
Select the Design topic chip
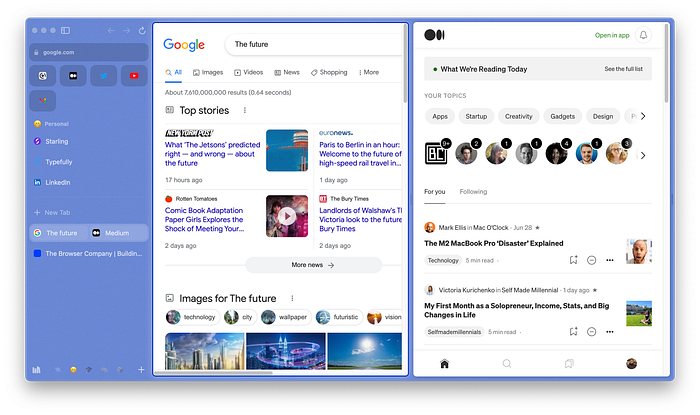click(603, 116)
